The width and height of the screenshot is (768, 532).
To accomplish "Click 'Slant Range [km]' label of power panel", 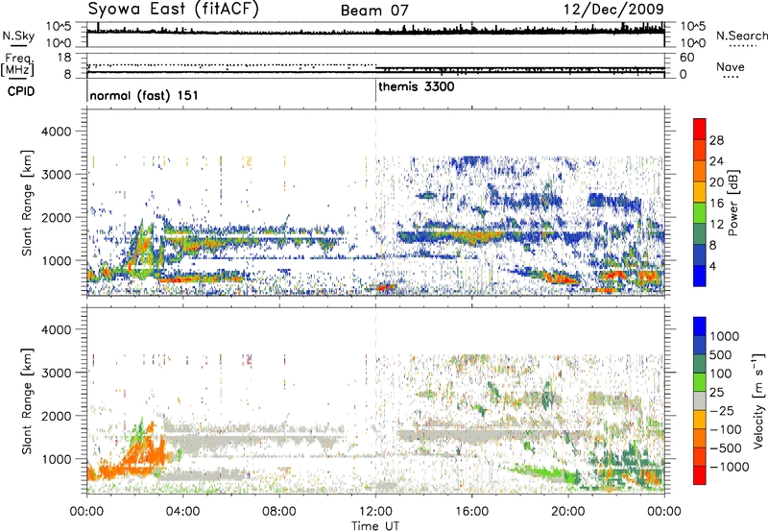I will [x=27, y=203].
